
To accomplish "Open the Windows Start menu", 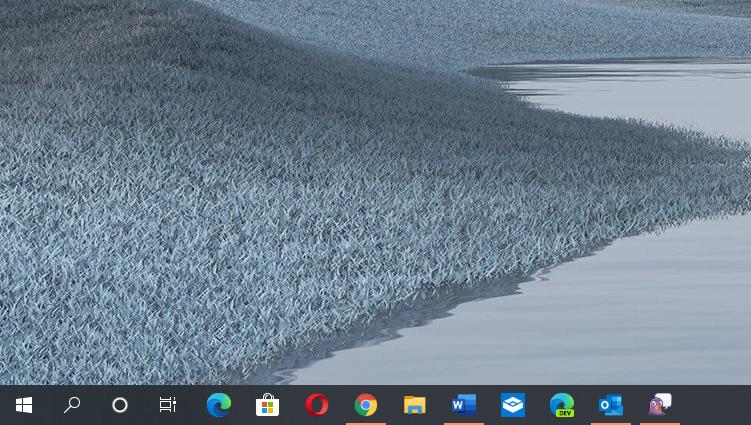I will click(x=24, y=405).
